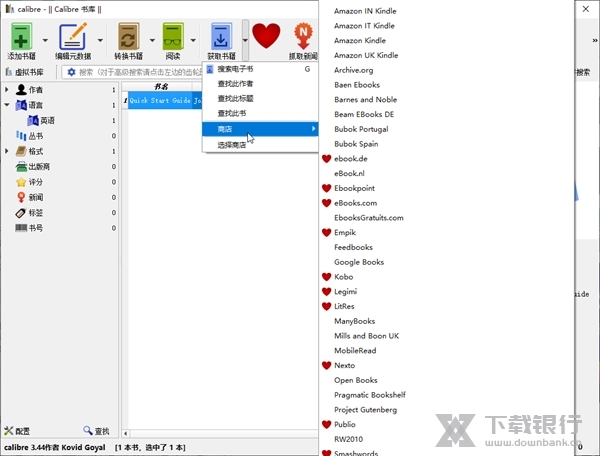600x456 pixels.
Task: Select the Tags category icon
Action: [21, 213]
